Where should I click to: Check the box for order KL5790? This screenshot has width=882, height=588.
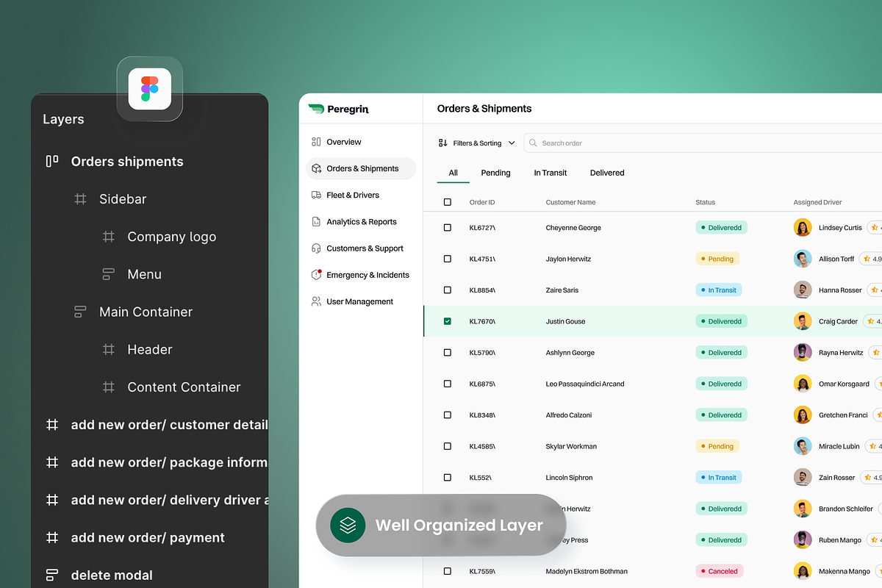pos(448,353)
